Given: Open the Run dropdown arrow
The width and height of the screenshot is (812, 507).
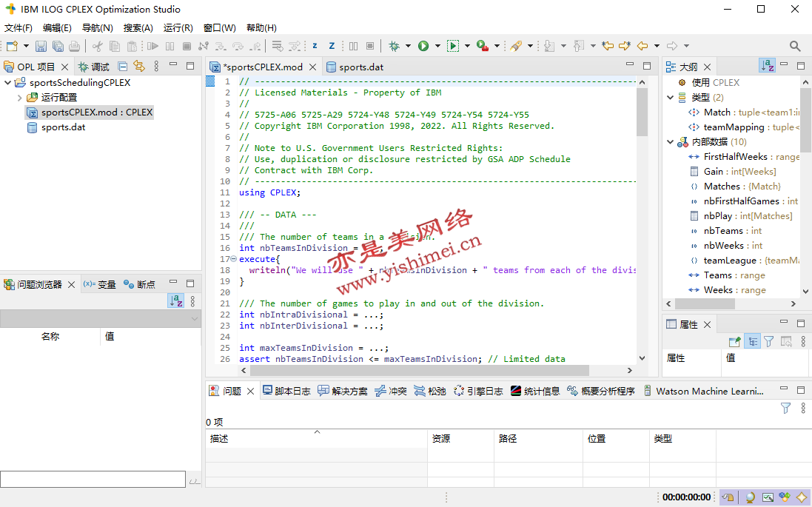Looking at the screenshot, I should click(x=437, y=46).
